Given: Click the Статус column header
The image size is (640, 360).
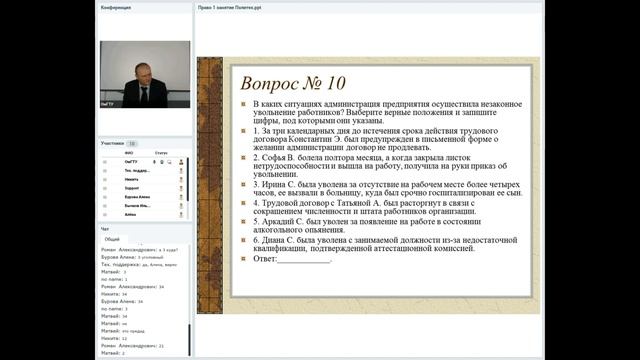Looking at the screenshot, I should 161,153.
